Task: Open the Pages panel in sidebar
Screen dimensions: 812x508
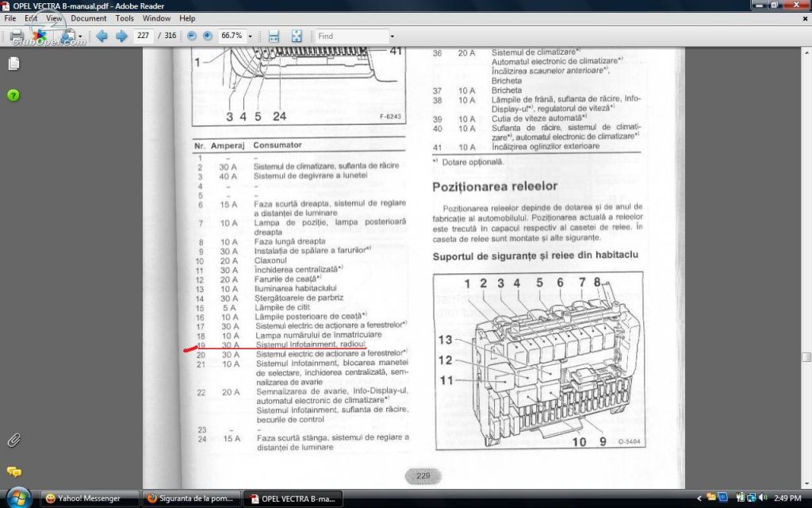Action: [x=14, y=63]
